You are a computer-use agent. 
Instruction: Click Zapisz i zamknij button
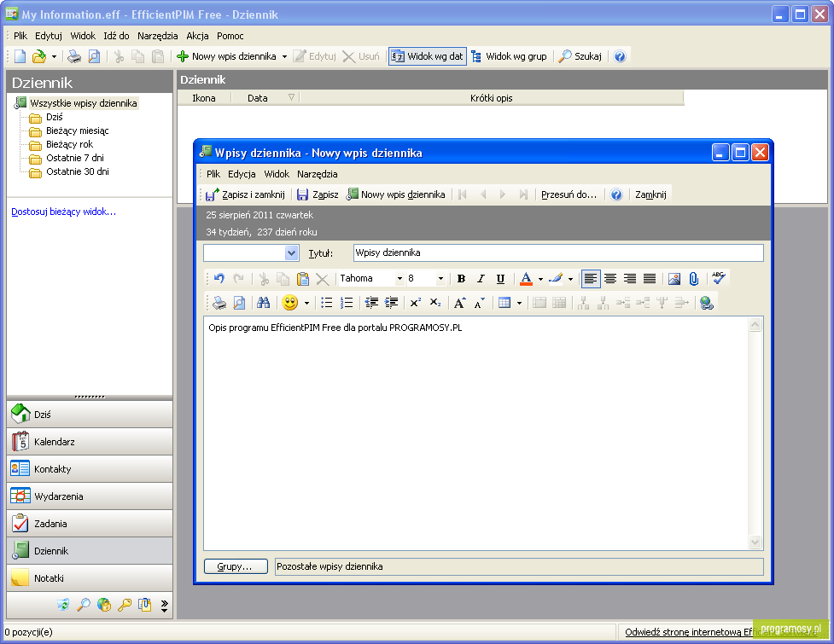[246, 194]
